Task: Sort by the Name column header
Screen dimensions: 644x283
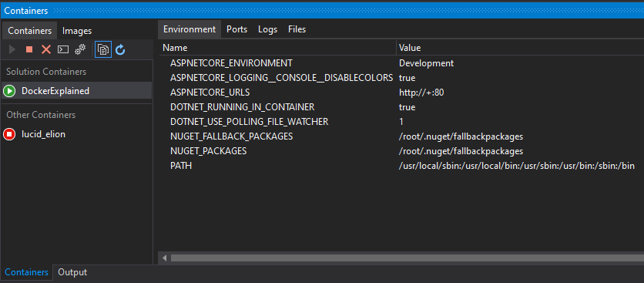Action: coord(277,48)
